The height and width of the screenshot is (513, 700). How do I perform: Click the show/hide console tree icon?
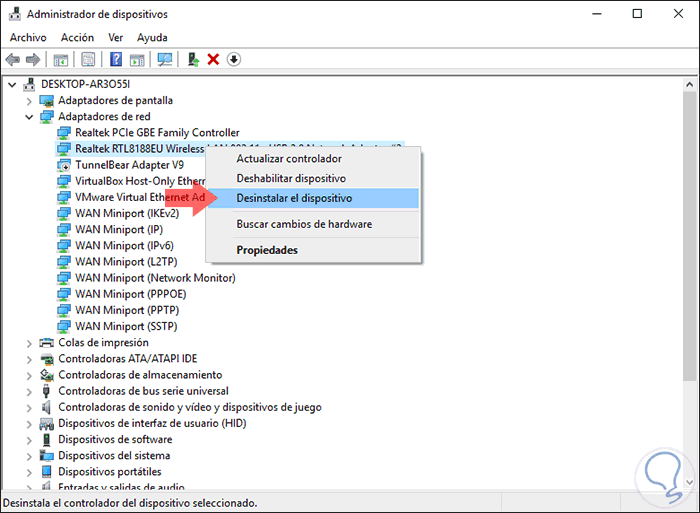[61, 59]
